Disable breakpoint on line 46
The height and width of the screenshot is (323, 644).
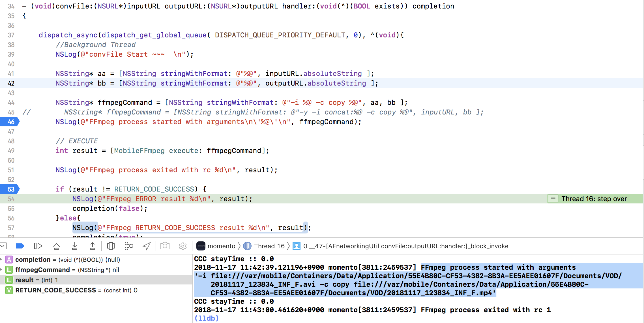10,122
